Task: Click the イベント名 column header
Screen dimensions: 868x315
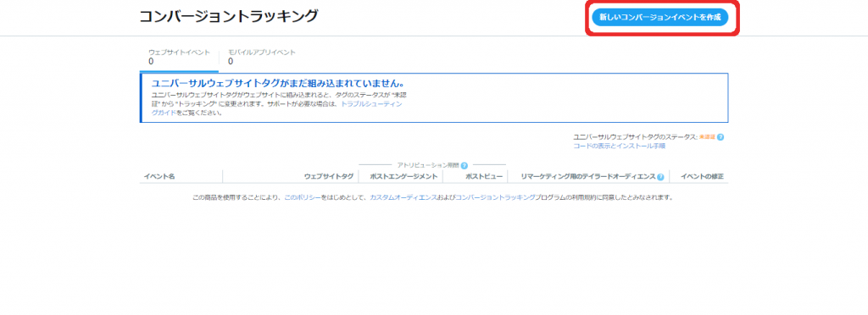Action: point(159,177)
